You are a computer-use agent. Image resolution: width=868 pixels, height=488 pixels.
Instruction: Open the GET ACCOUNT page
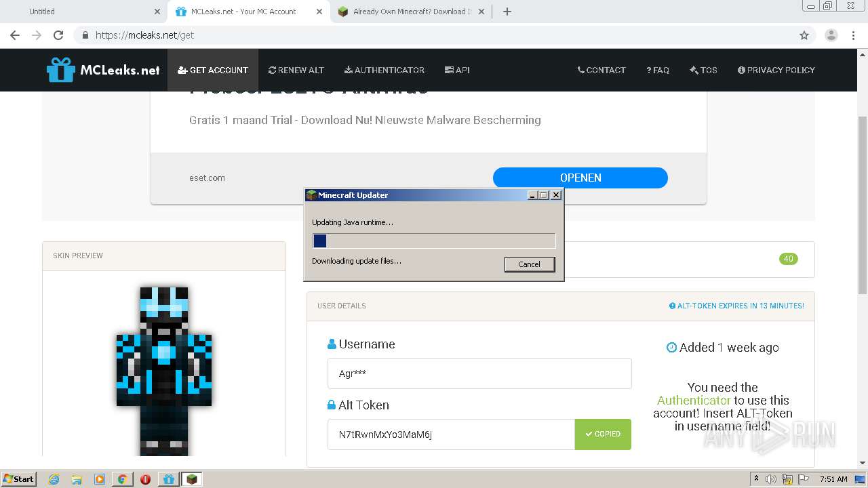[x=213, y=70]
